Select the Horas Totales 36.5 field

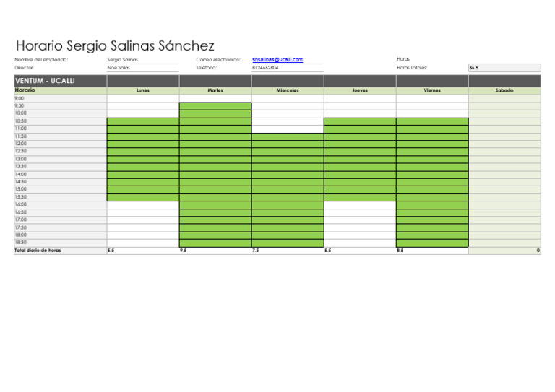click(504, 68)
